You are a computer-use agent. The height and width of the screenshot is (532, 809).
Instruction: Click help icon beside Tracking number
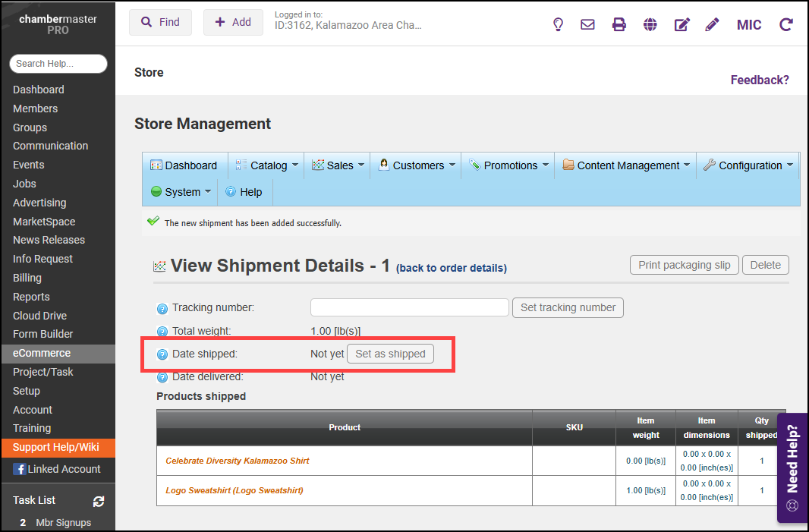(x=162, y=309)
